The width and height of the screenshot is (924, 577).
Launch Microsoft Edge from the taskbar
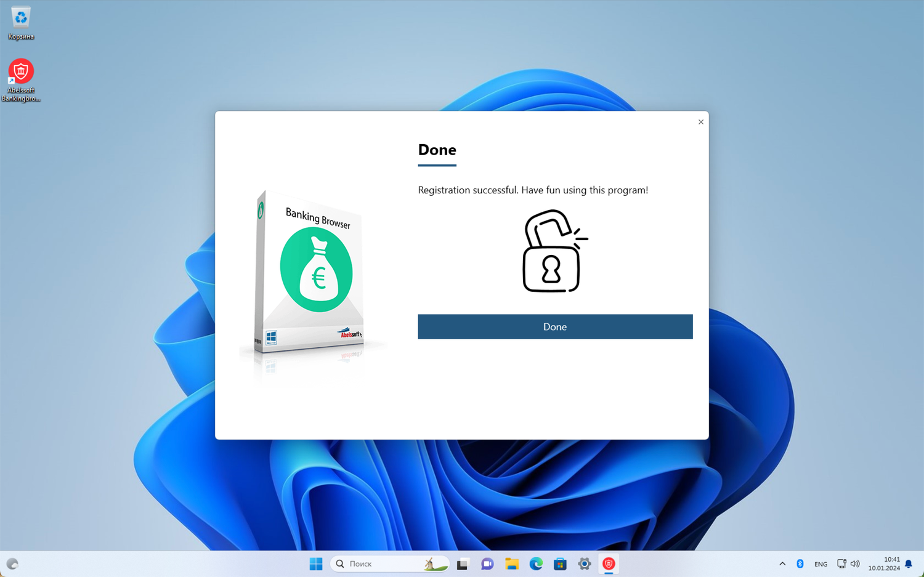[x=536, y=563]
